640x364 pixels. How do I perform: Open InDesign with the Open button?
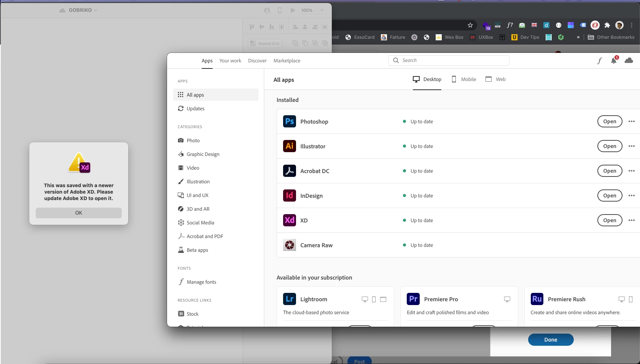(610, 196)
